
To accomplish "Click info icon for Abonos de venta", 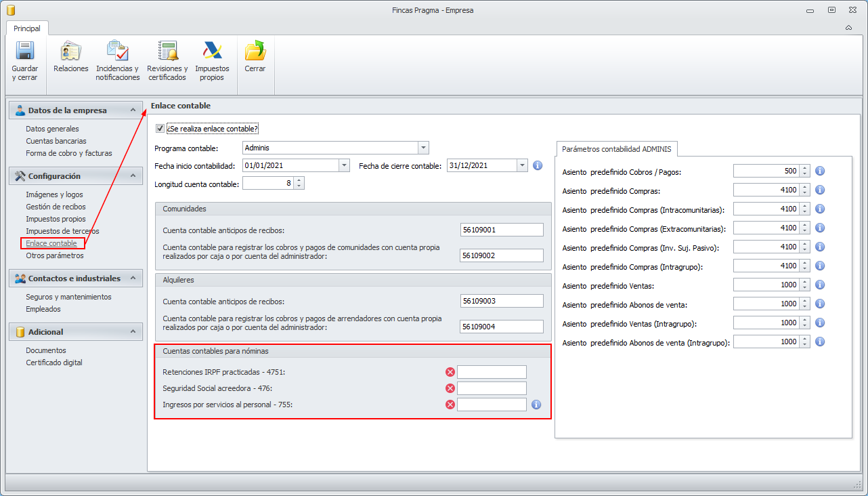I will coord(820,304).
